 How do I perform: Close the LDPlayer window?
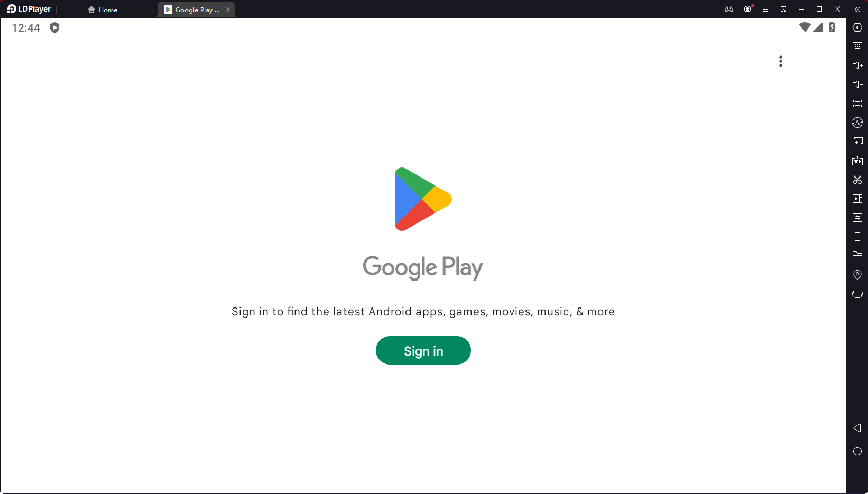pos(837,10)
